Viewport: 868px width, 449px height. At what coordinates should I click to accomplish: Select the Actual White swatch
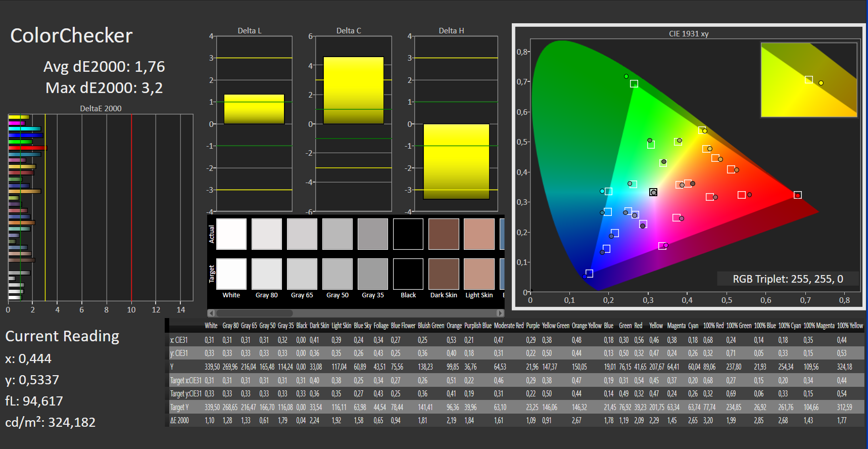pyautogui.click(x=231, y=234)
